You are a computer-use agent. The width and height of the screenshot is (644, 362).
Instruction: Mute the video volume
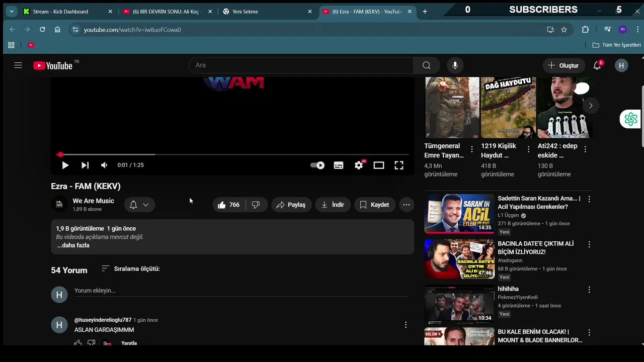tap(104, 165)
